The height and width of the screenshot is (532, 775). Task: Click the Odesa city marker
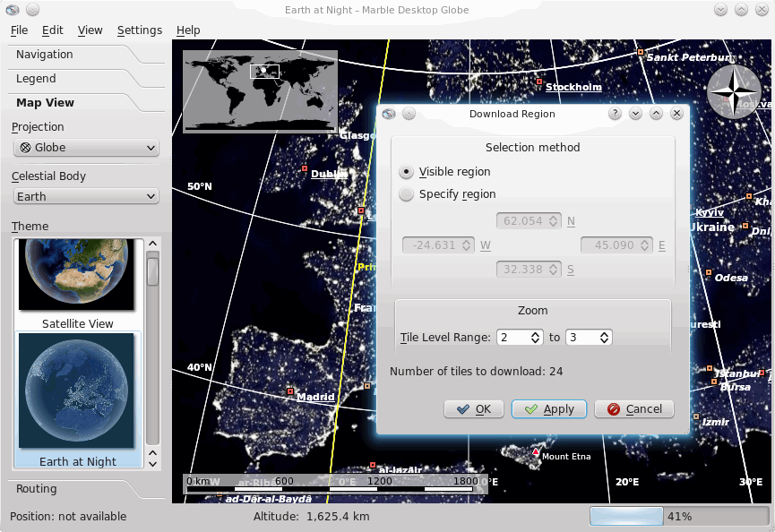click(x=709, y=272)
